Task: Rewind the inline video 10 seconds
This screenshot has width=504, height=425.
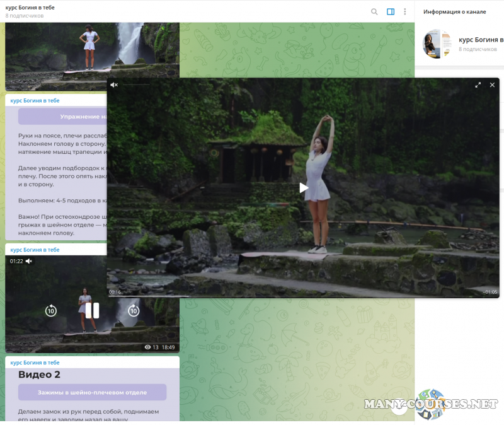Action: [x=51, y=310]
